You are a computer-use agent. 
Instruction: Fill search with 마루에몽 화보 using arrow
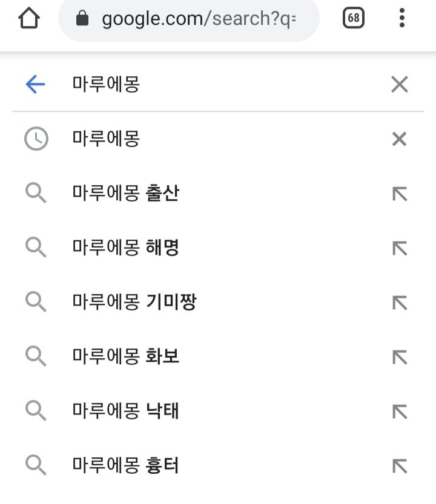(400, 357)
